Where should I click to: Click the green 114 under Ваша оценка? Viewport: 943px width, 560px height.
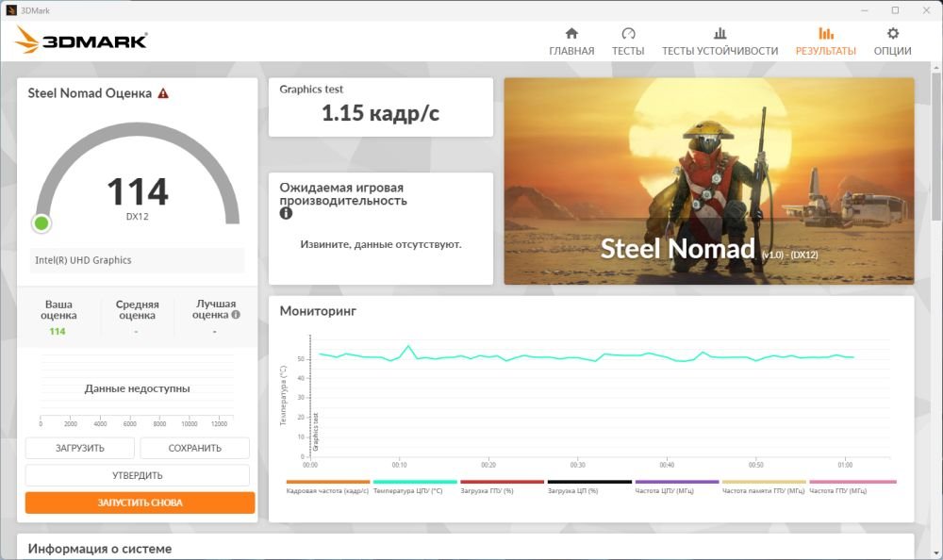tap(58, 332)
